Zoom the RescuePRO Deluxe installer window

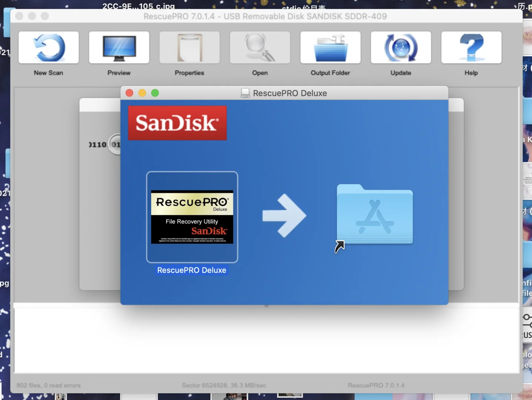[x=155, y=93]
